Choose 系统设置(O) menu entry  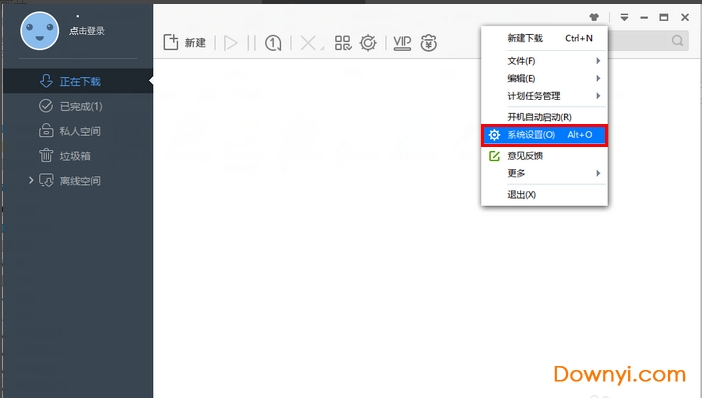click(544, 135)
